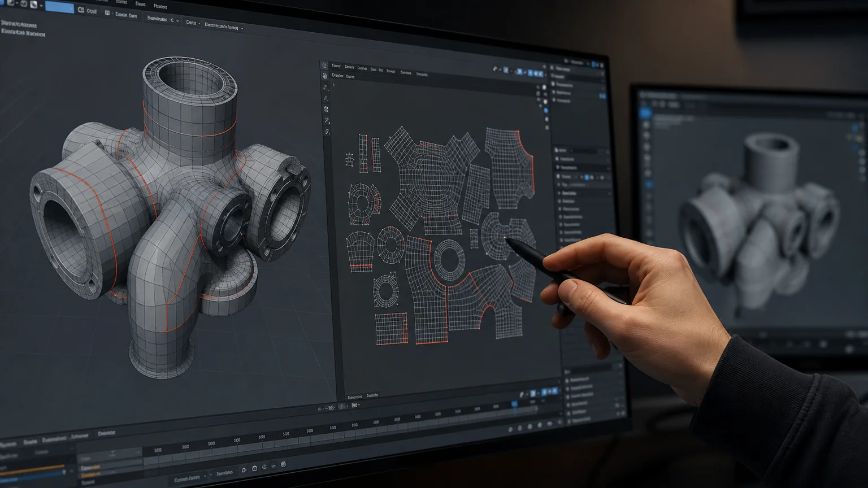Click the blue dot icon on UV editor's right edge
The width and height of the screenshot is (868, 488).
pos(546,111)
